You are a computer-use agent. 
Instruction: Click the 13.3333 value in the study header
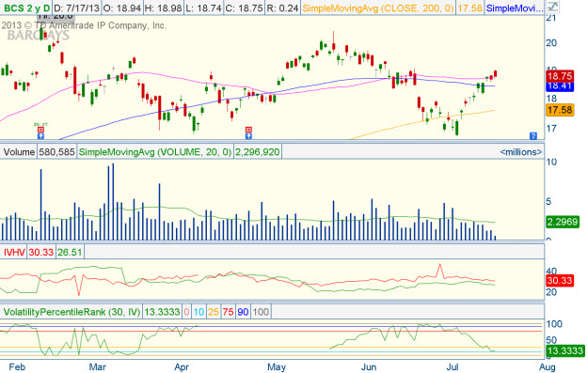click(162, 312)
